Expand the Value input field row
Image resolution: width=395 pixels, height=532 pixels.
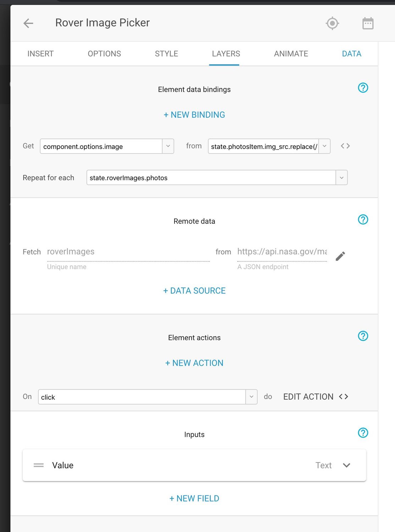click(x=346, y=465)
